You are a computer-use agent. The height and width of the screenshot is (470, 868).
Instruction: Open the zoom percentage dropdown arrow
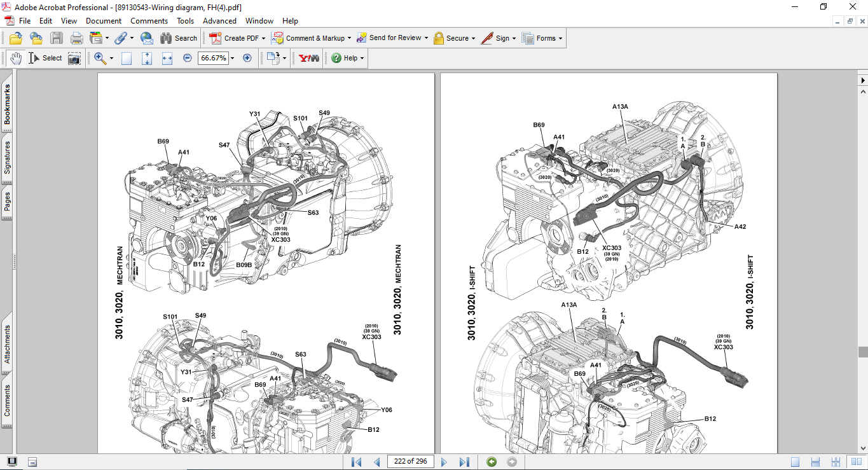[x=233, y=59]
